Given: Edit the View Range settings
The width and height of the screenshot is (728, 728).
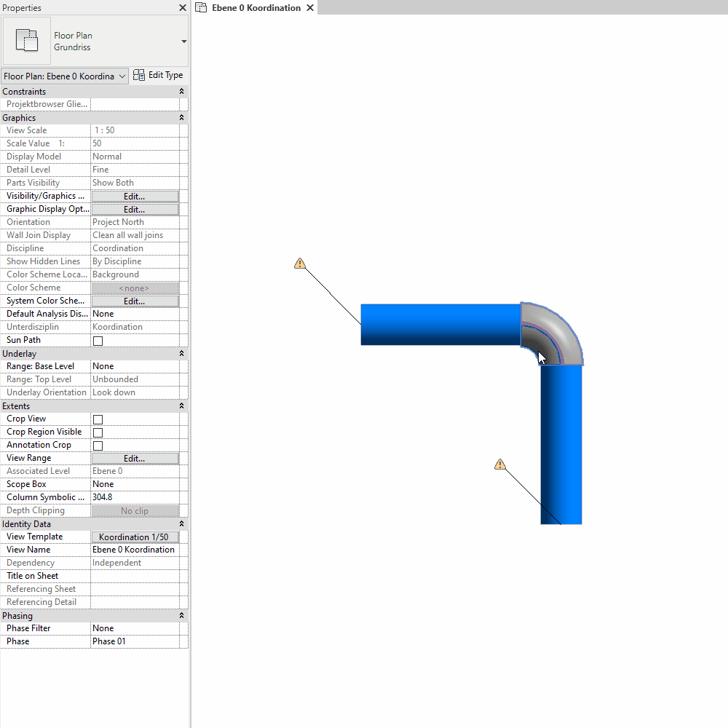Looking at the screenshot, I should coord(135,458).
